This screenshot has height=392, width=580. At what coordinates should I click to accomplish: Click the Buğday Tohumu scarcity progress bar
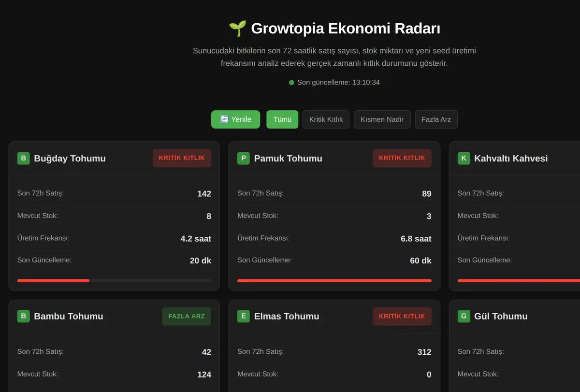pos(114,280)
